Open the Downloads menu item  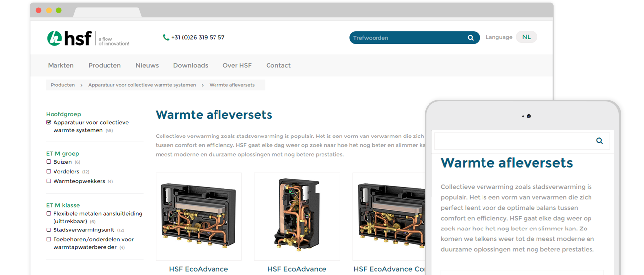(191, 65)
